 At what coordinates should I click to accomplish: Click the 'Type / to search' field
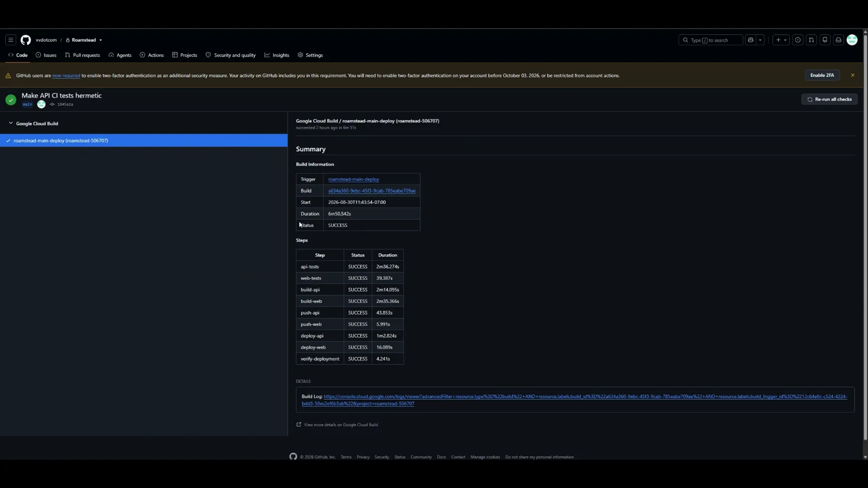[x=711, y=40]
